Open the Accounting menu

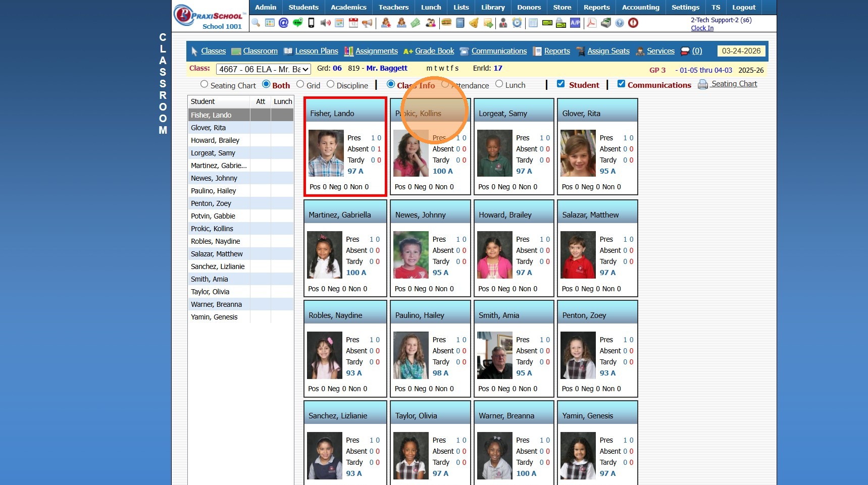click(641, 7)
